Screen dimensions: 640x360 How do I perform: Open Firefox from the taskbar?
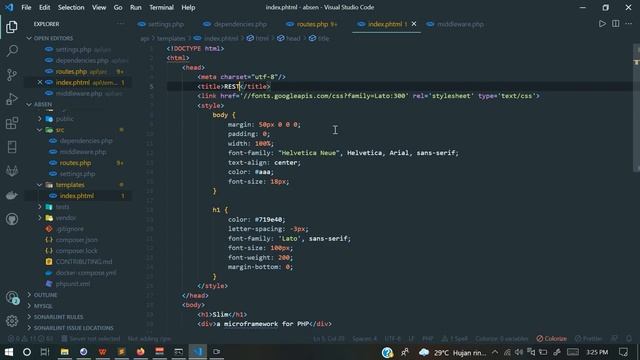[x=140, y=352]
